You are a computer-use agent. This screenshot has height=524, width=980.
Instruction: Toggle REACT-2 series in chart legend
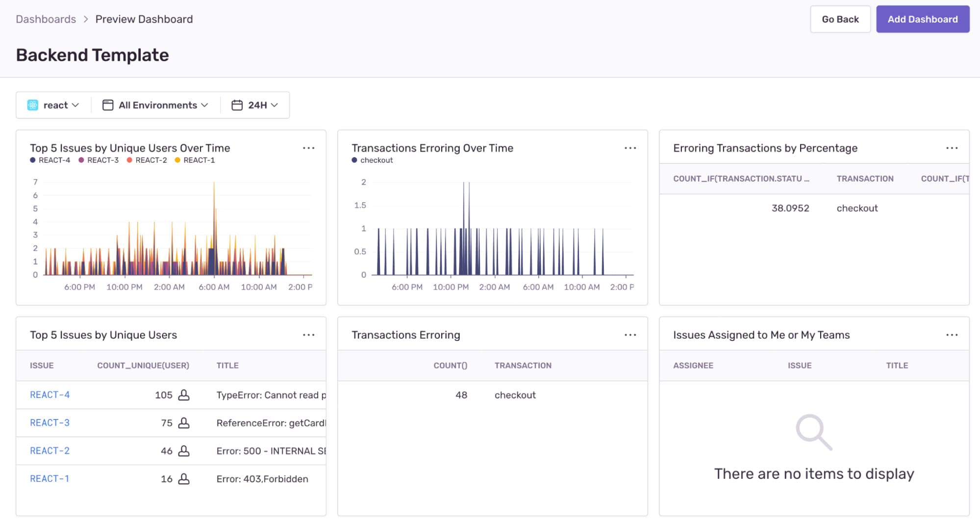coord(147,160)
